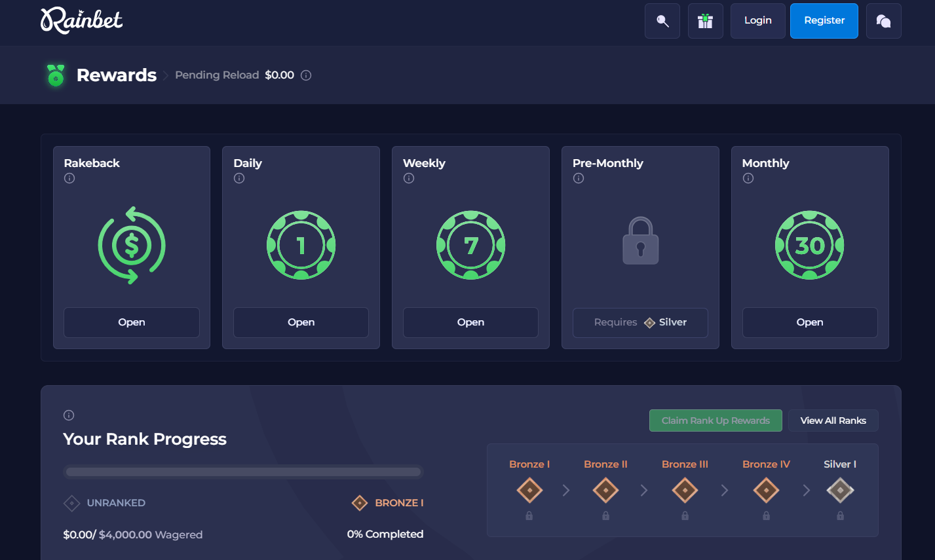Click the chevron before Silver I

[807, 490]
